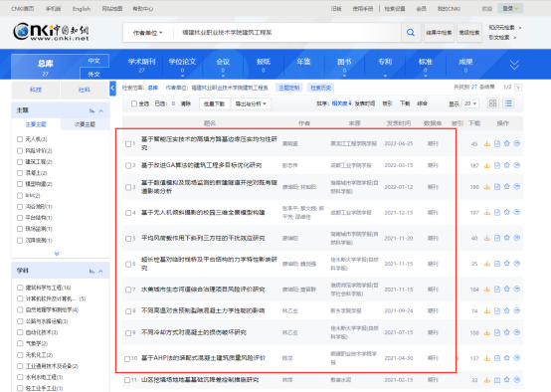Tick 自动化技术(3) subject checkbox
This screenshot has width=551, height=392.
tap(20, 332)
